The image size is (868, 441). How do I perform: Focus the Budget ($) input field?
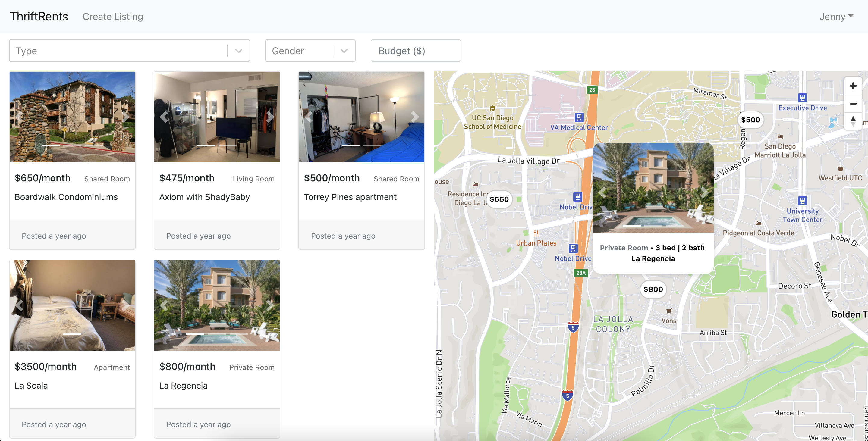point(416,51)
